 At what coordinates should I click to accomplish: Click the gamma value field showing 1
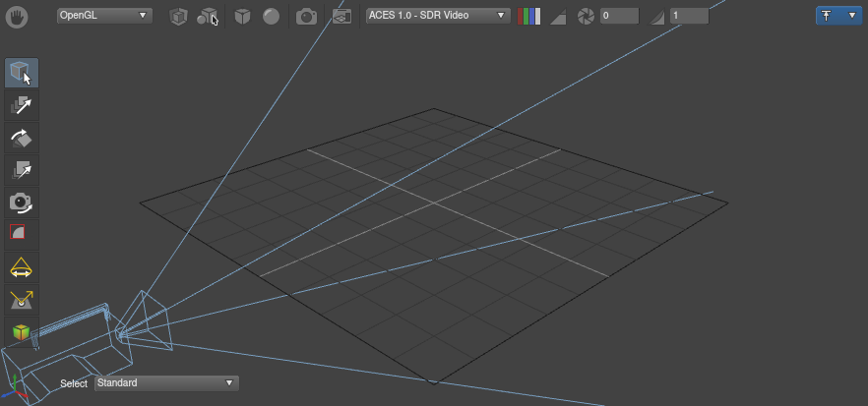(689, 16)
